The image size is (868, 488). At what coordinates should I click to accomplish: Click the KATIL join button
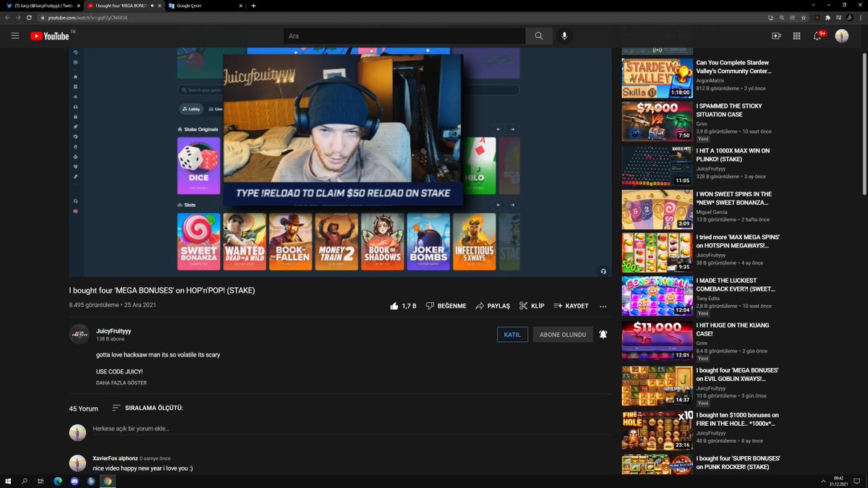click(512, 334)
